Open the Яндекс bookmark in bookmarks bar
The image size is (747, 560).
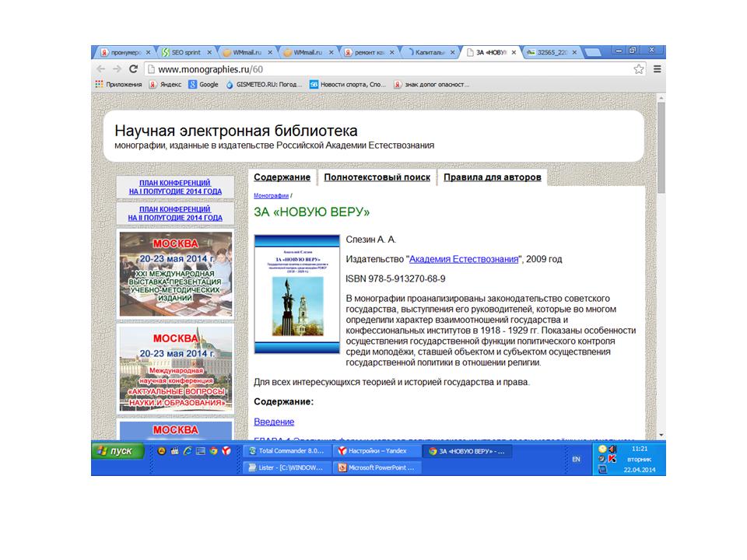(x=165, y=84)
